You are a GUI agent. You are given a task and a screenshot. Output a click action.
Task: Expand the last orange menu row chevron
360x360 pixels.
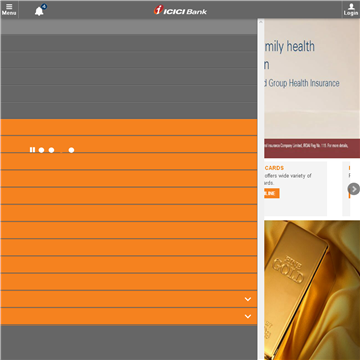pos(248,316)
